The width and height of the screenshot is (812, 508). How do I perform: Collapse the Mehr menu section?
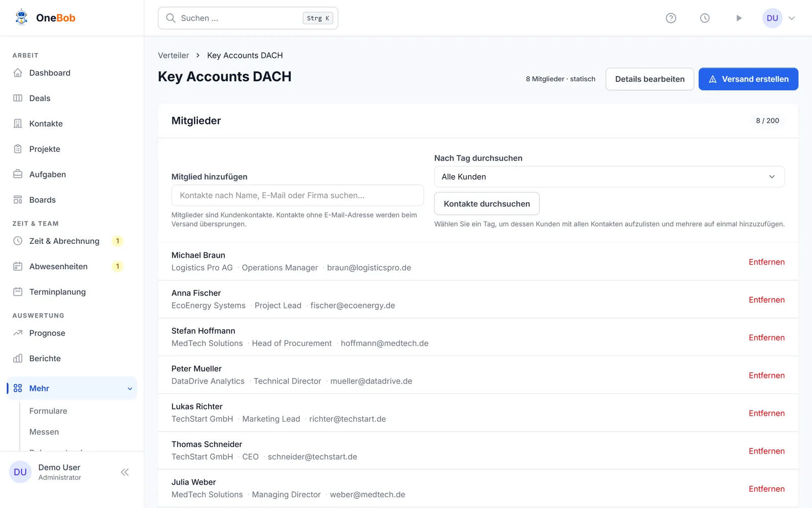coord(72,388)
